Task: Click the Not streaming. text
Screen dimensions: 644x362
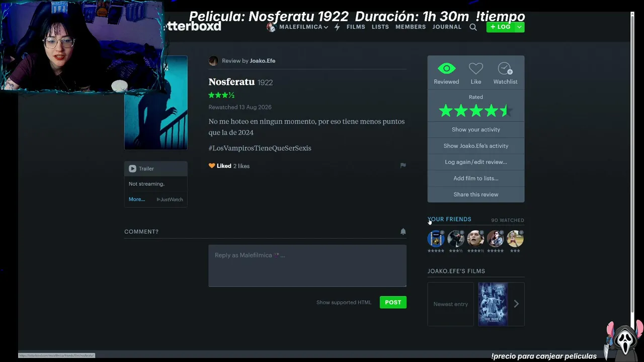Action: [146, 184]
